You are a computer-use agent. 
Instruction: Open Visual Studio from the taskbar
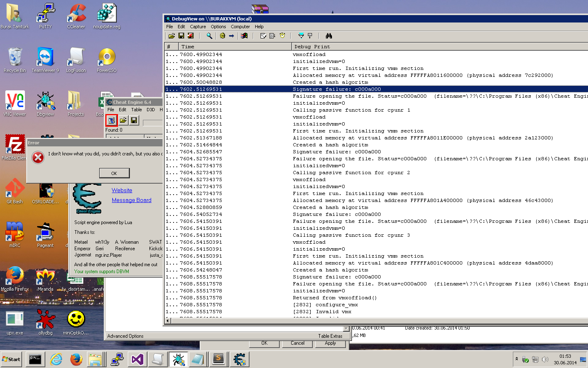pos(138,359)
